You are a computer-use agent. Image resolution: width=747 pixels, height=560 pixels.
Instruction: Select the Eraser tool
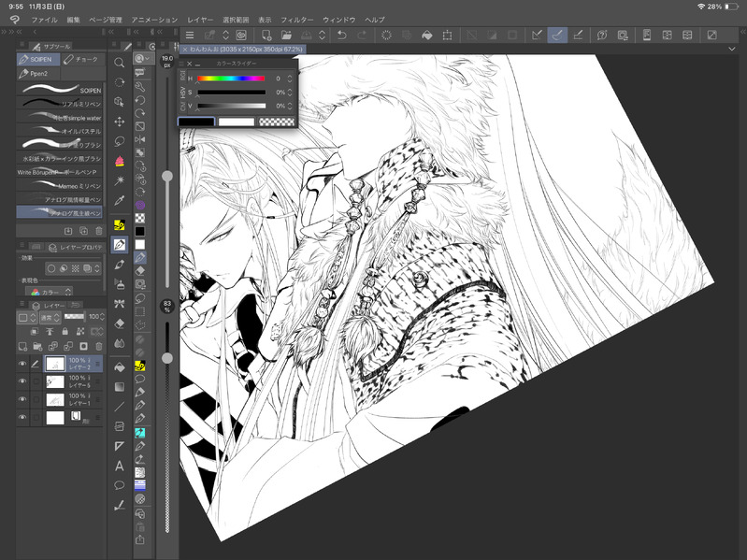click(x=120, y=323)
